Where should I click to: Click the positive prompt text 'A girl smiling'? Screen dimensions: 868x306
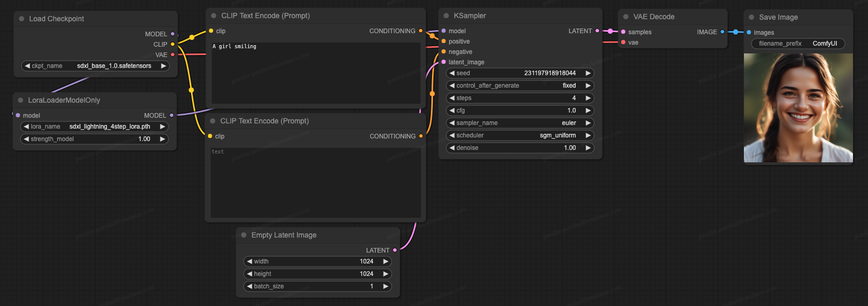tap(235, 47)
